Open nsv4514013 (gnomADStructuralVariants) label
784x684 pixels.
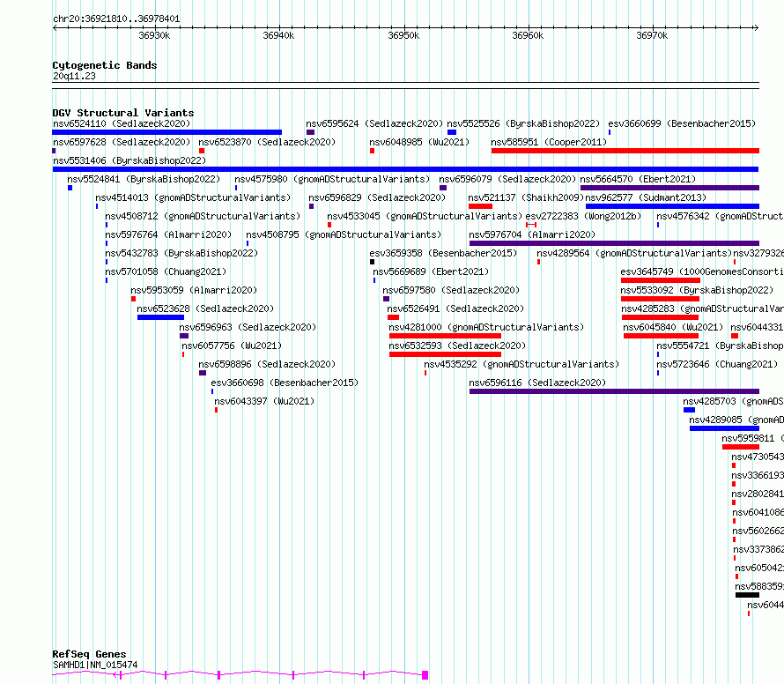tap(193, 197)
